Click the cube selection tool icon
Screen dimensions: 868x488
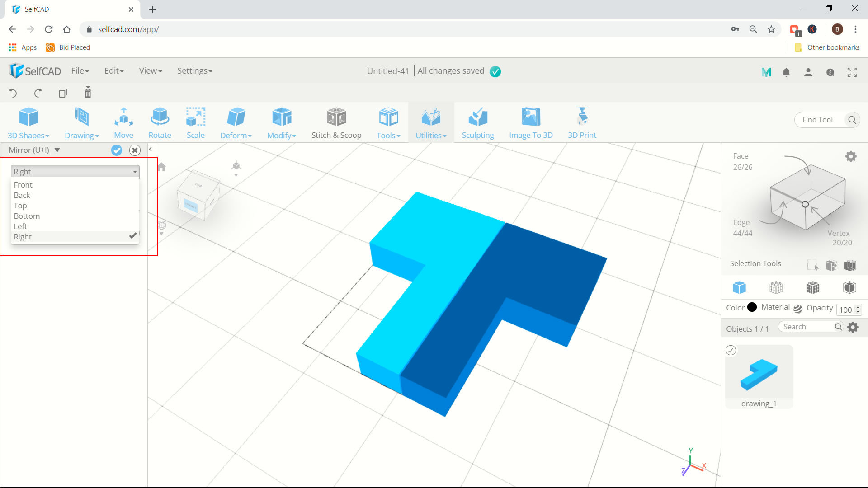pos(831,265)
